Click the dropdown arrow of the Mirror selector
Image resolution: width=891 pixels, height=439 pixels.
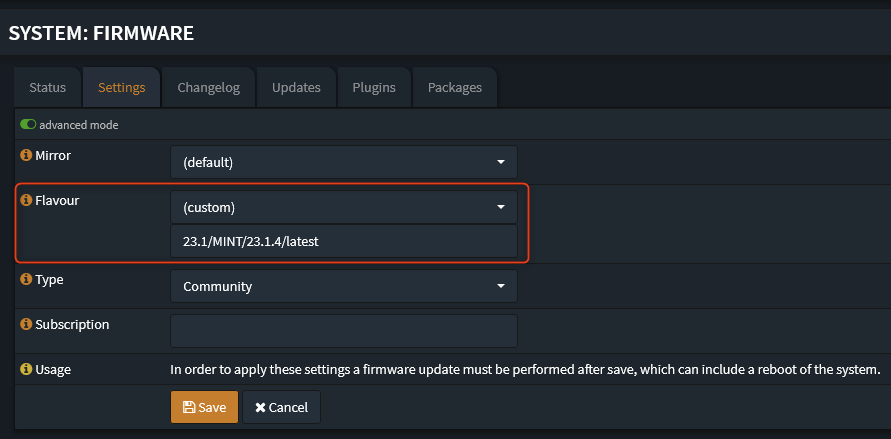pyautogui.click(x=501, y=162)
